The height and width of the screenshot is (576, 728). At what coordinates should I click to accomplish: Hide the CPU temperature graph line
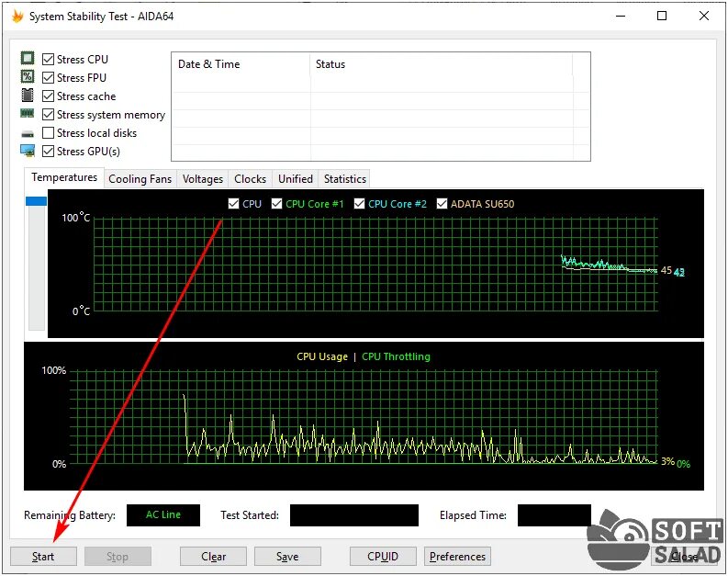click(233, 203)
